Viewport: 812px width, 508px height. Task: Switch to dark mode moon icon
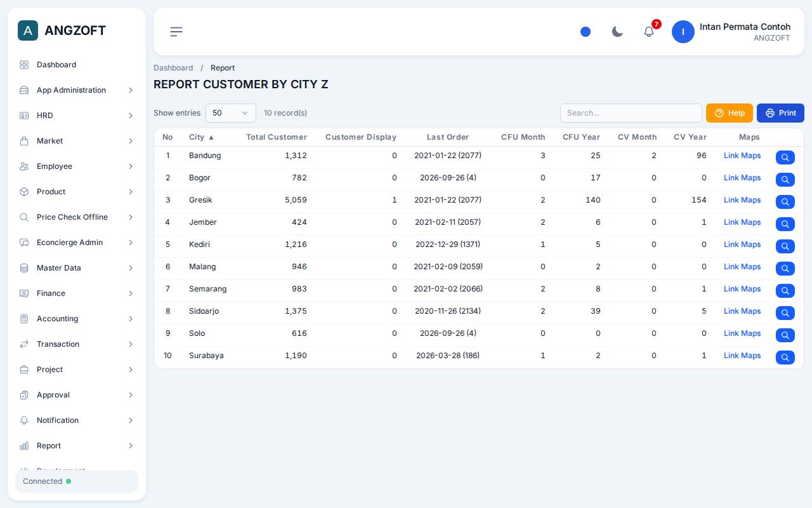(x=617, y=31)
